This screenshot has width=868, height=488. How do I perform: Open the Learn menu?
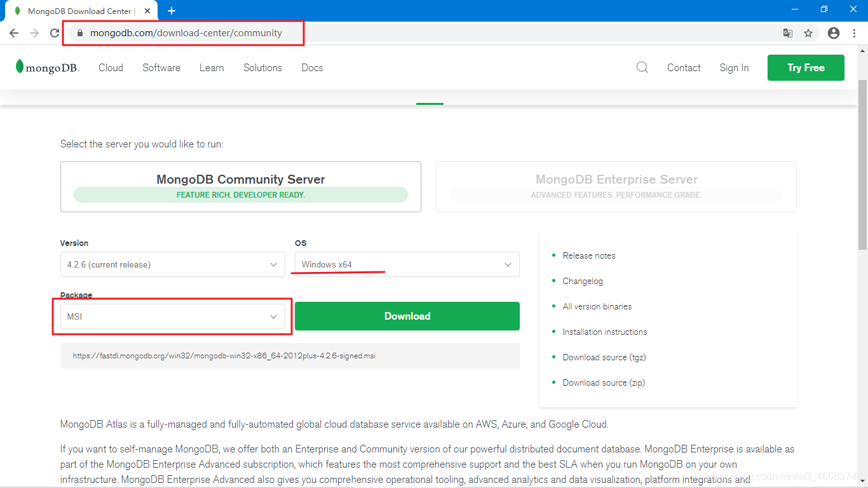212,67
